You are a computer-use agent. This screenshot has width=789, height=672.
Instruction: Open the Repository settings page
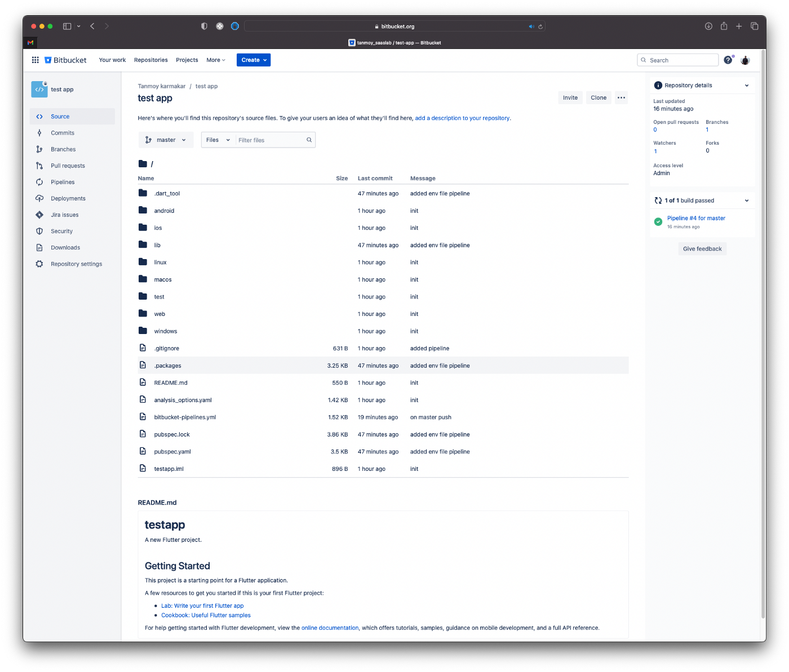[x=77, y=264]
